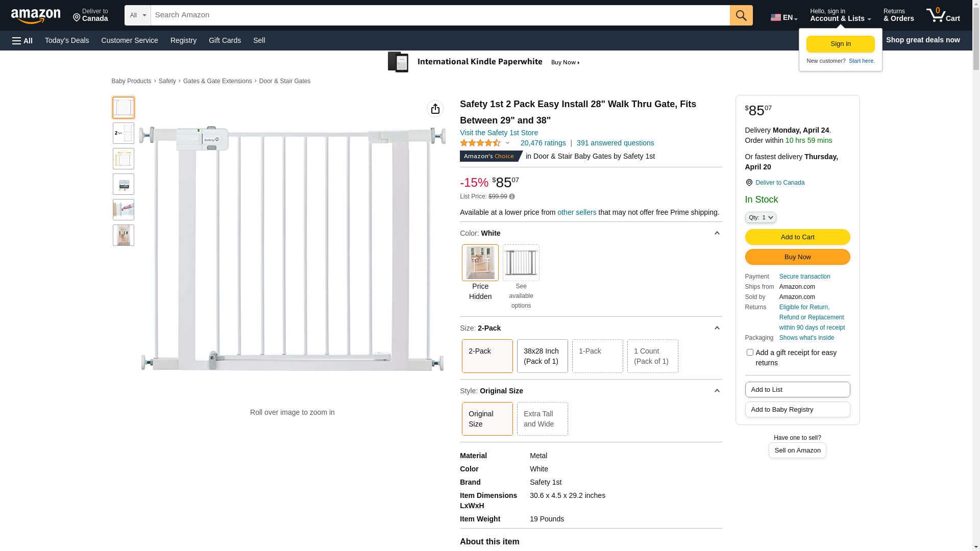Click the search magnifier button
Viewport: 980px width, 551px height.
pos(741,15)
